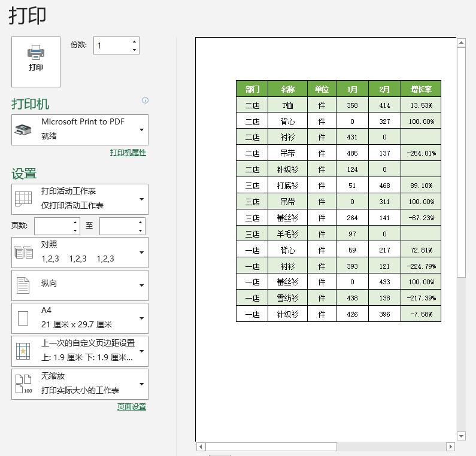The image size is (476, 456).
Task: Click the large 打印 print button
Action: [x=36, y=62]
